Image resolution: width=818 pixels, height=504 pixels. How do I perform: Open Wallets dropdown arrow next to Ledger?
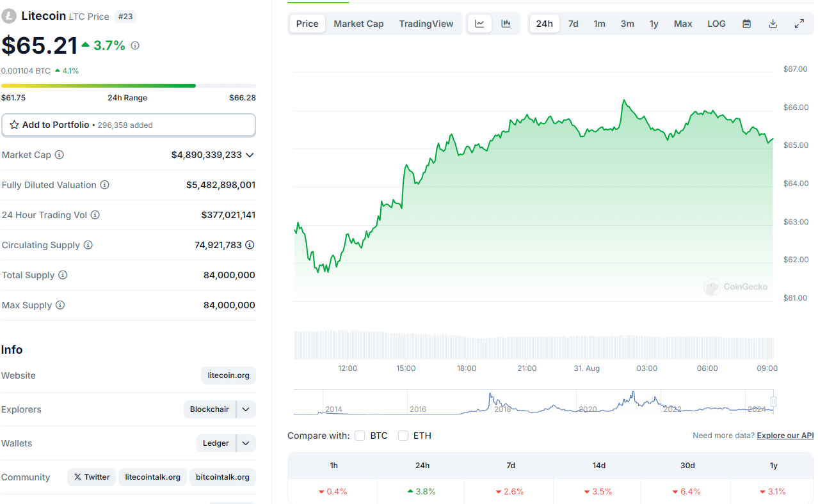pos(246,443)
